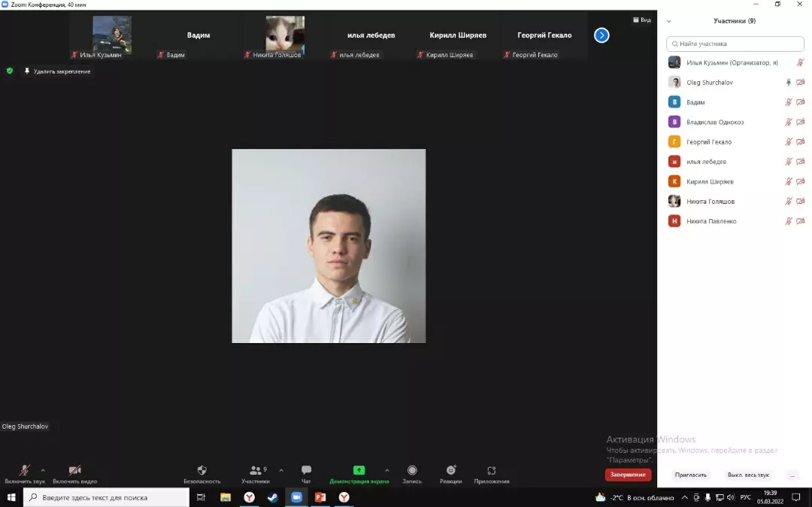
Task: Open the more options (...) menu in participants panel
Action: coord(792,475)
